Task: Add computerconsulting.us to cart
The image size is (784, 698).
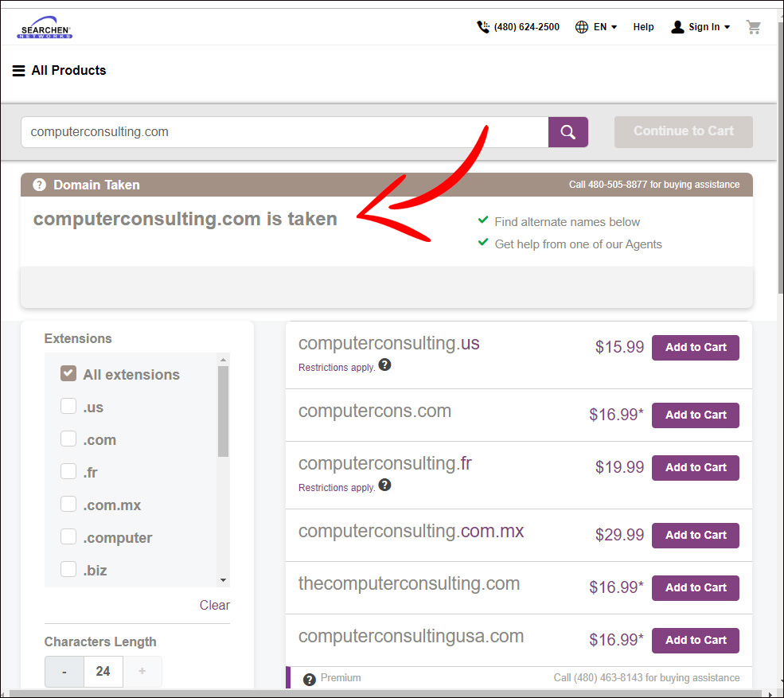Action: 696,348
